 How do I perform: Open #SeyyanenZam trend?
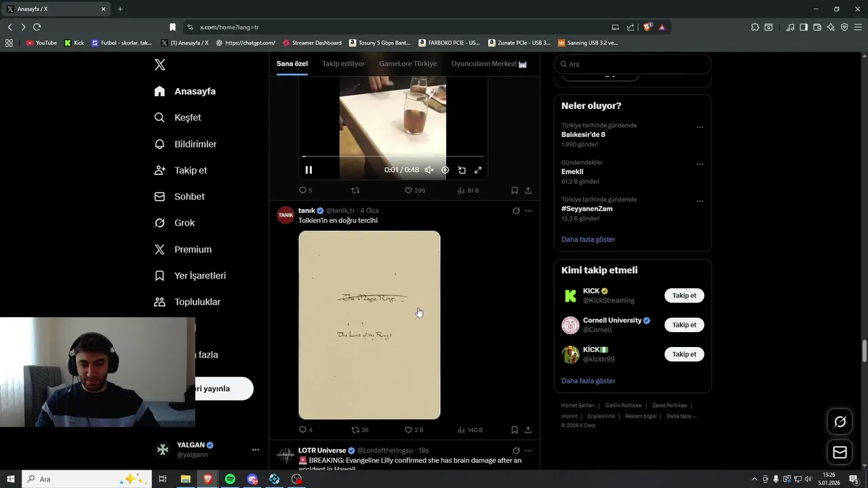[587, 209]
